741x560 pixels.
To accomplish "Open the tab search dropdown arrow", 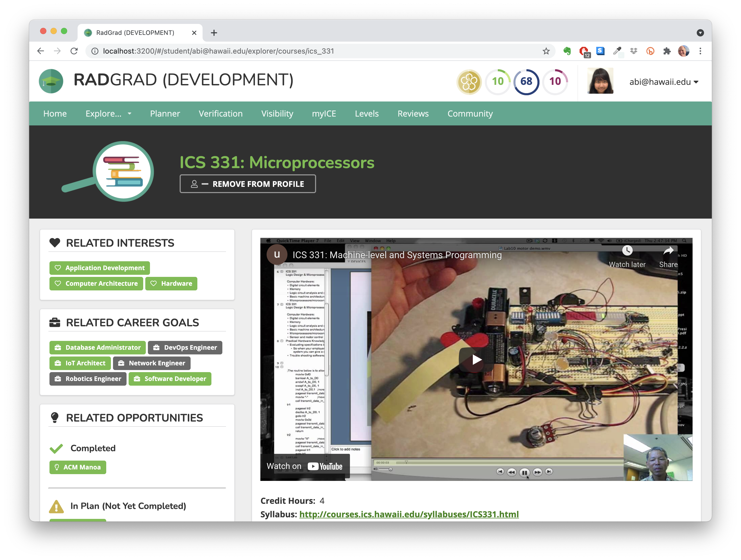I will [x=700, y=33].
